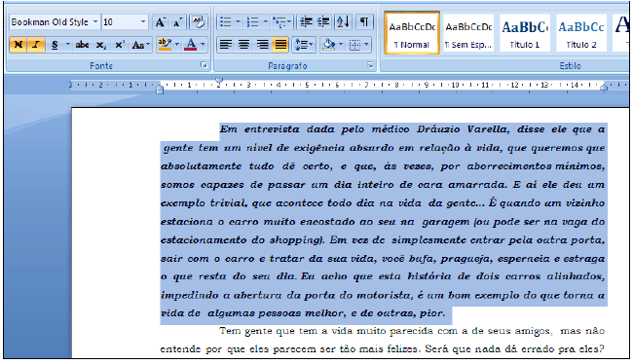Click the Sort (A-Z) button
The width and height of the screenshot is (633, 364).
click(343, 22)
